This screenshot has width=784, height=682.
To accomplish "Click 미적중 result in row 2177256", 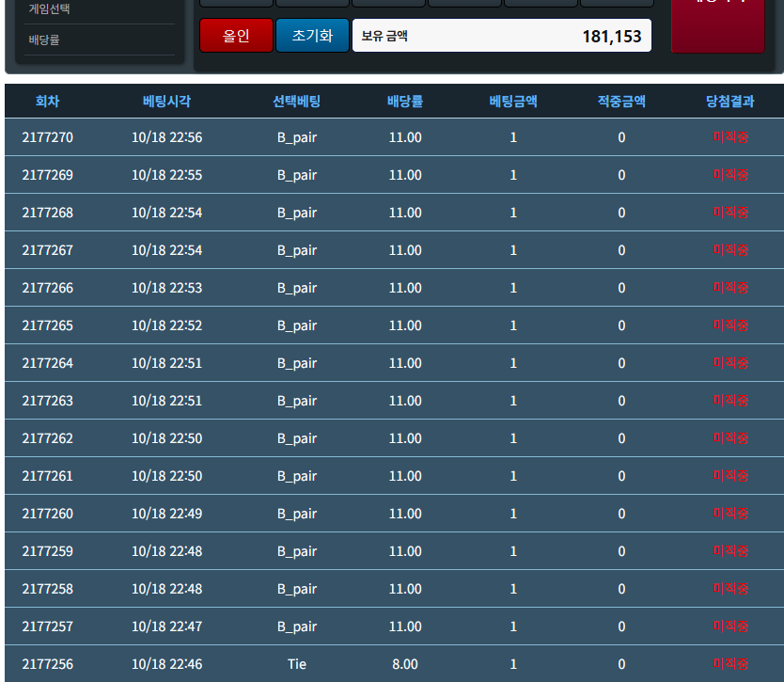I will click(x=730, y=664).
